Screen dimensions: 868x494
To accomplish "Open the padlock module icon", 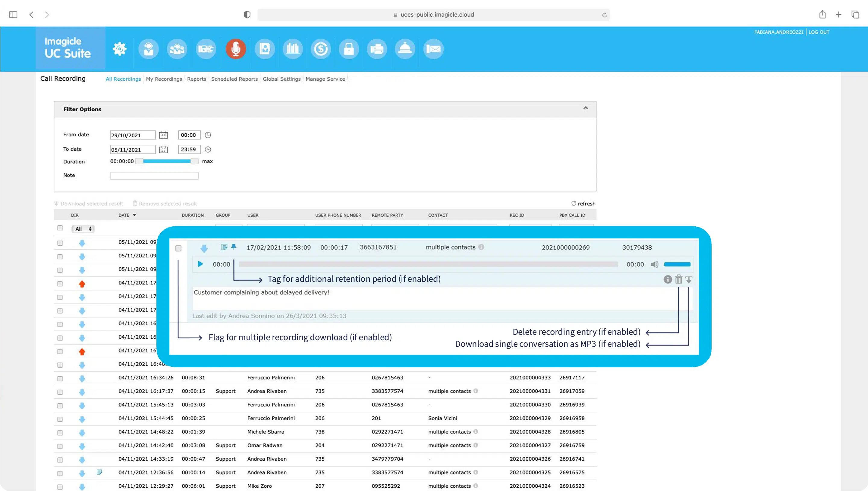I will pyautogui.click(x=349, y=49).
